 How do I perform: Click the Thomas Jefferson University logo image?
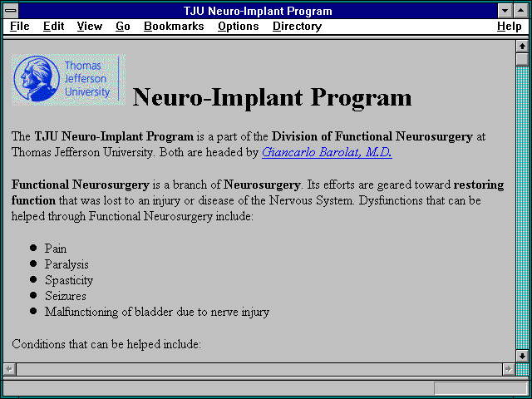click(x=68, y=80)
